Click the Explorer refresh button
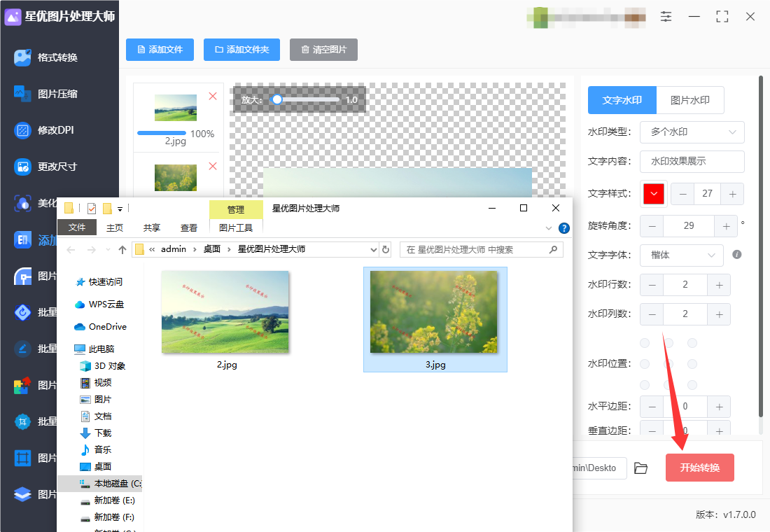 pyautogui.click(x=386, y=249)
